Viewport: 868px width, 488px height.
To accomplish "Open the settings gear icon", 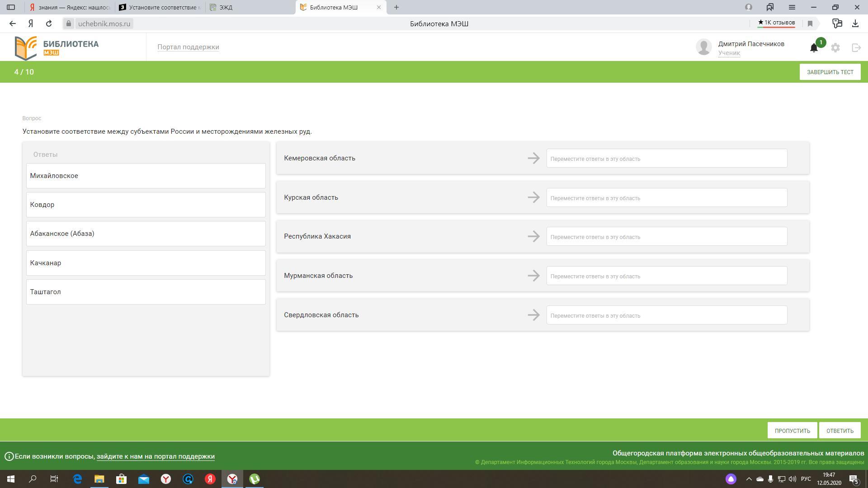I will pyautogui.click(x=835, y=47).
